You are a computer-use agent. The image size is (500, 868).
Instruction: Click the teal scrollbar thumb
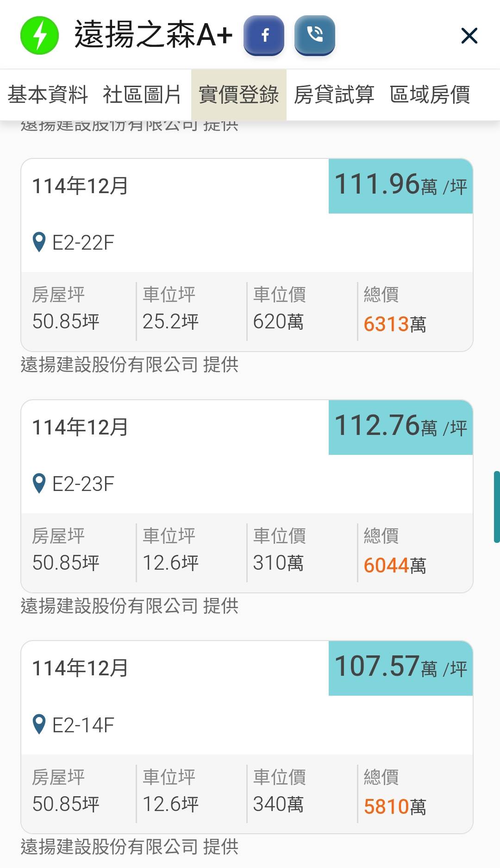[x=496, y=507]
